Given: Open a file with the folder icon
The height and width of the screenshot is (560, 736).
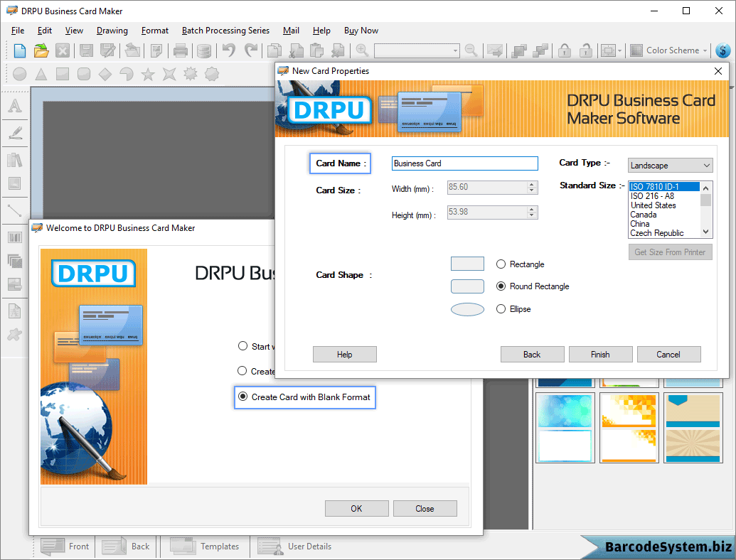Looking at the screenshot, I should tap(41, 50).
